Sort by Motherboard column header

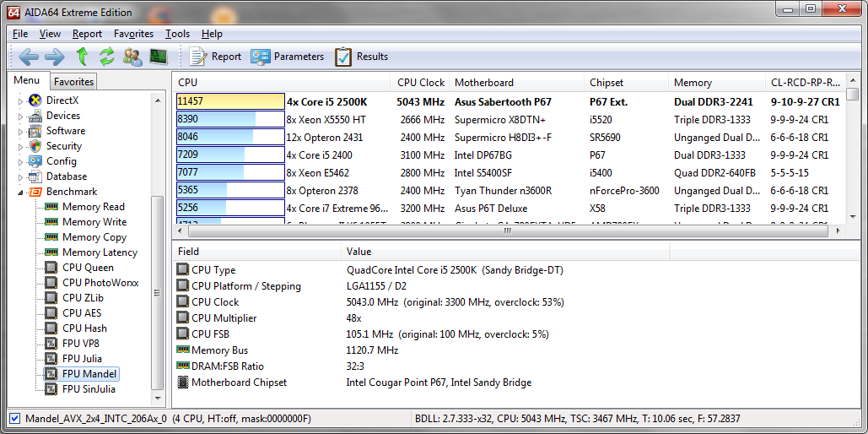(517, 83)
